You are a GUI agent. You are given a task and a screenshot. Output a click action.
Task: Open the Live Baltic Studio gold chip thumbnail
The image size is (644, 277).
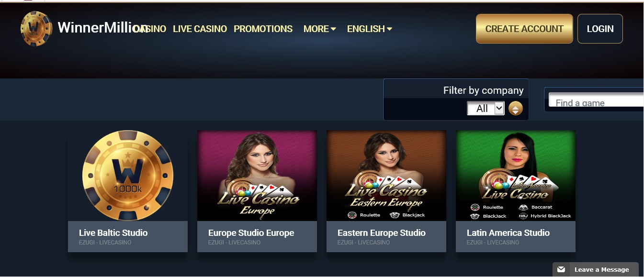(x=128, y=176)
